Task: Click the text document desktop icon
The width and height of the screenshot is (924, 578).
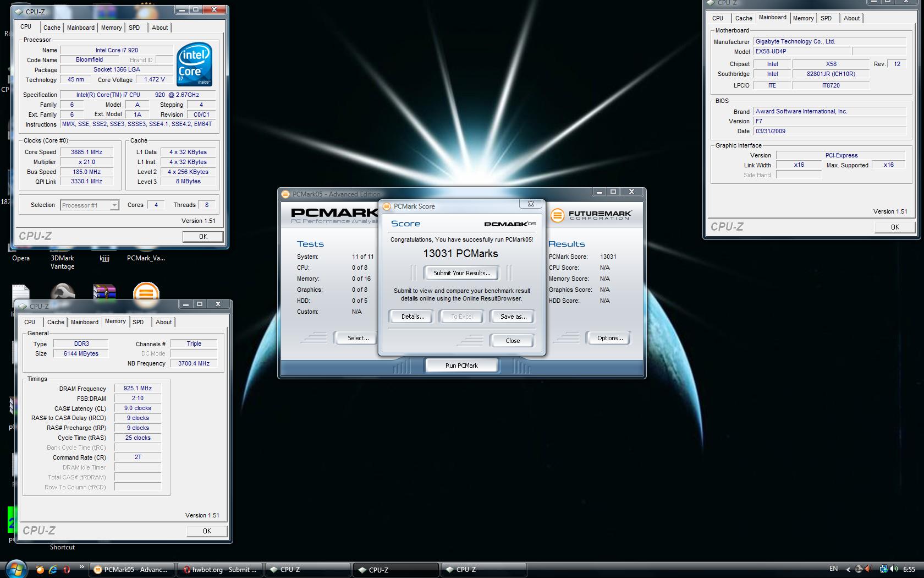Action: click(20, 292)
